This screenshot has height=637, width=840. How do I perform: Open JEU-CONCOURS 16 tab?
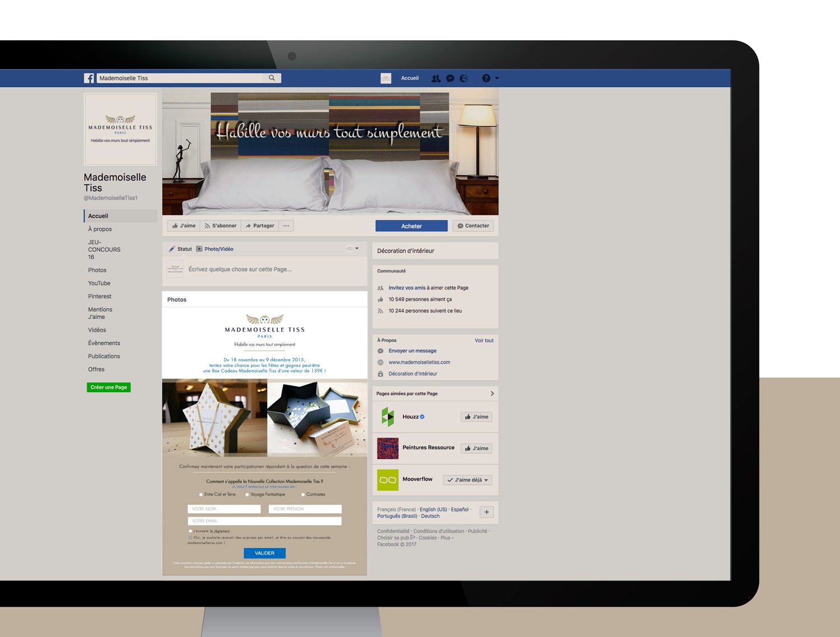104,249
